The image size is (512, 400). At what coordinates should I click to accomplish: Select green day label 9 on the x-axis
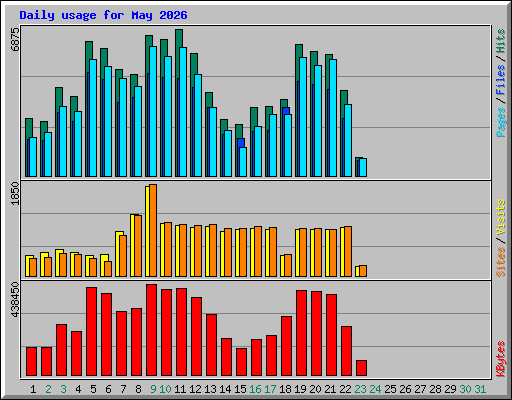[x=153, y=389]
